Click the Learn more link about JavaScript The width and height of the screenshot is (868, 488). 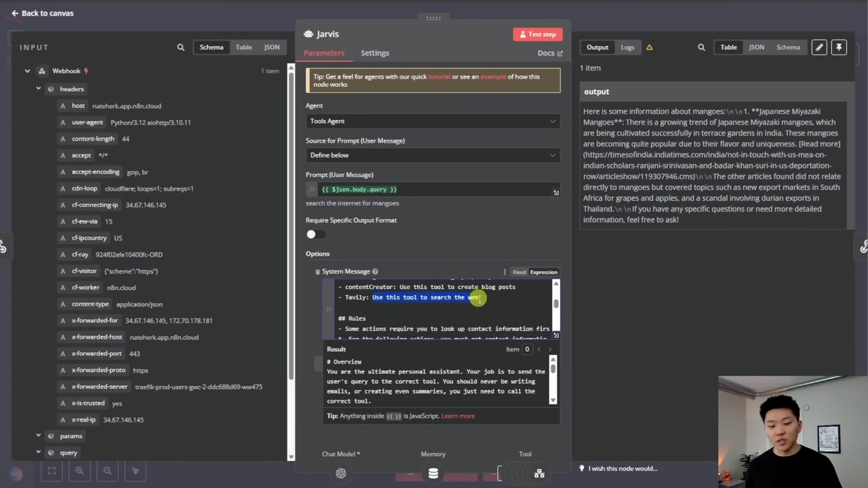coord(458,416)
